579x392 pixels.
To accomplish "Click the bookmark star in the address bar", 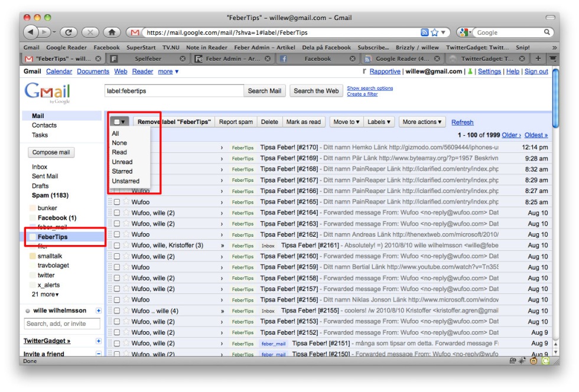I will 435,32.
